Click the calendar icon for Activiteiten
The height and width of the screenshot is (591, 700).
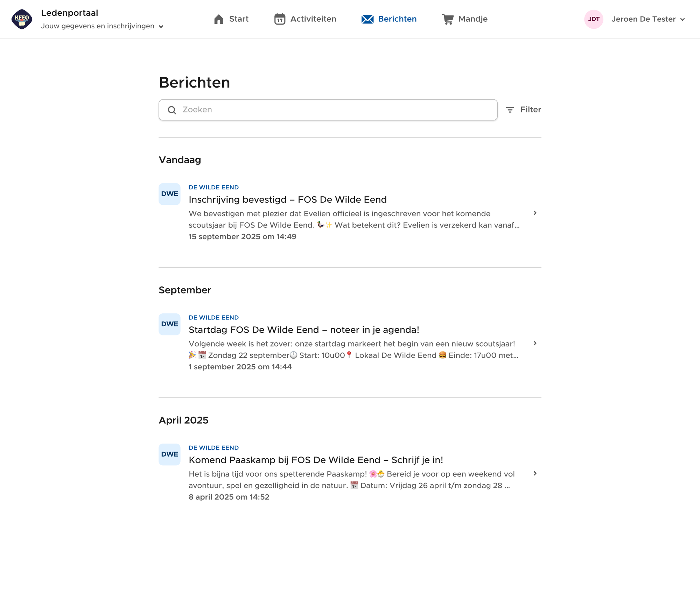pyautogui.click(x=280, y=19)
